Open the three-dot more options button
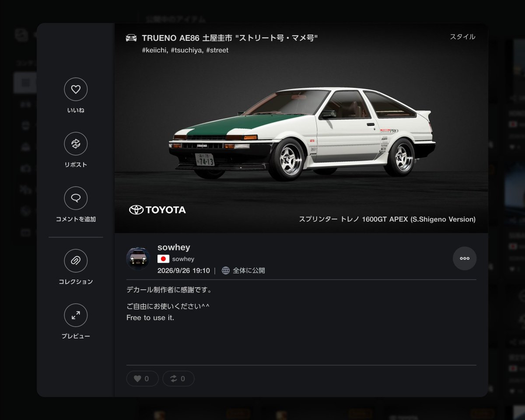The image size is (525, 420). tap(465, 259)
